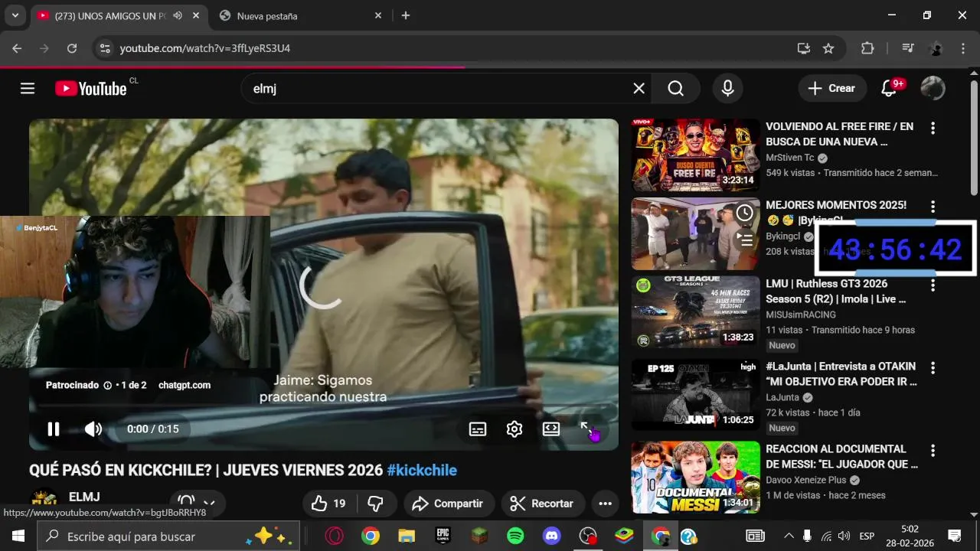This screenshot has height=551, width=980.
Task: Expand ELMJ subscription notification dropdown
Action: (x=197, y=504)
